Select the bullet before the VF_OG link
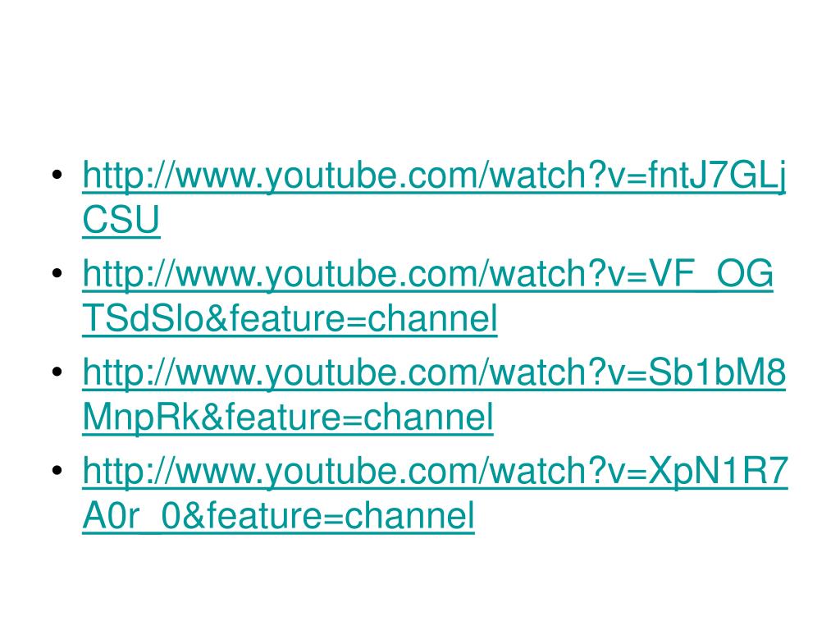Screen dimensions: 840x630 (x=57, y=273)
